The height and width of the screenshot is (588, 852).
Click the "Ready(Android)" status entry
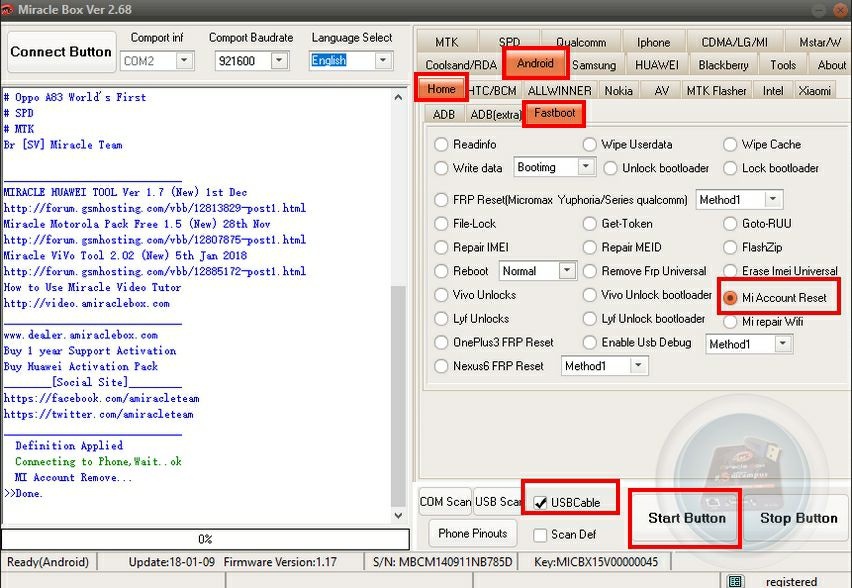48,562
